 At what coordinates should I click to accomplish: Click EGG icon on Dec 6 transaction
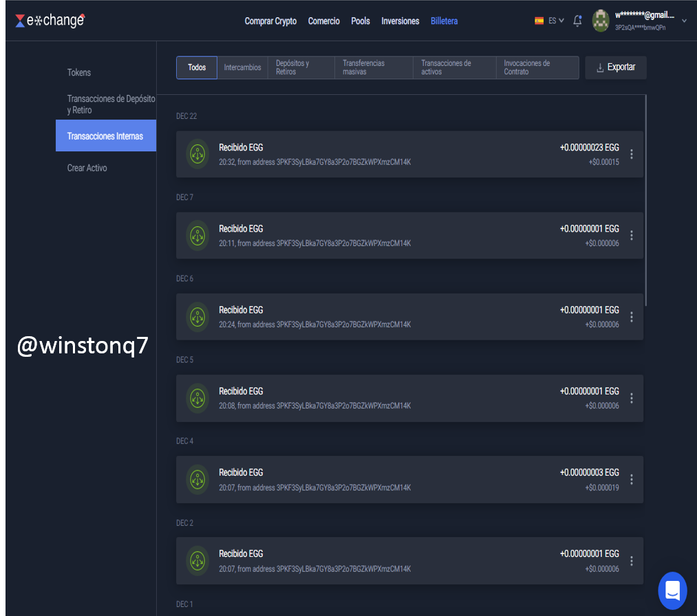click(197, 317)
